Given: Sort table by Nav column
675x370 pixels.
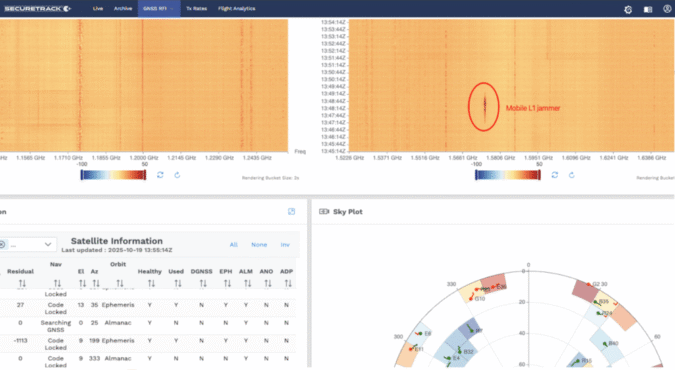Looking at the screenshot, I should (57, 283).
